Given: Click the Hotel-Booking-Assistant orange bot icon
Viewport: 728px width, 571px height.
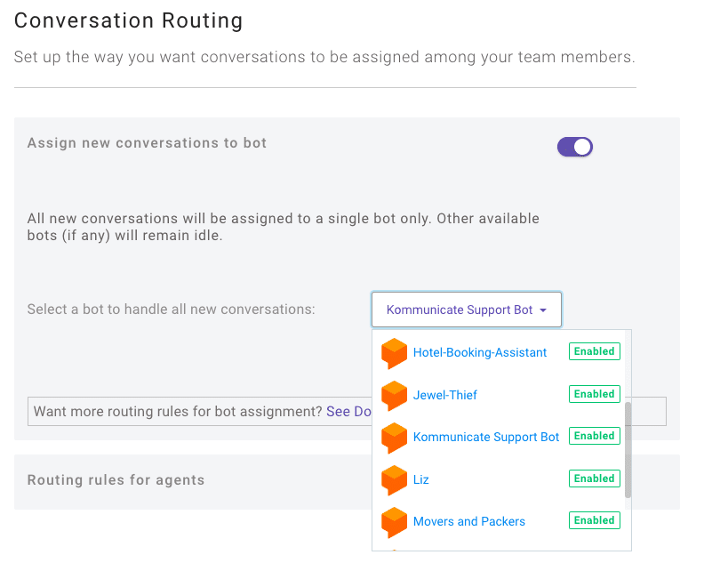Looking at the screenshot, I should (394, 353).
